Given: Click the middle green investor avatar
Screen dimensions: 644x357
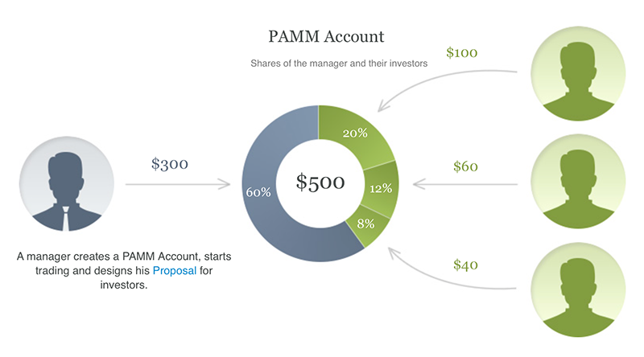Looking at the screenshot, I should click(x=578, y=182).
